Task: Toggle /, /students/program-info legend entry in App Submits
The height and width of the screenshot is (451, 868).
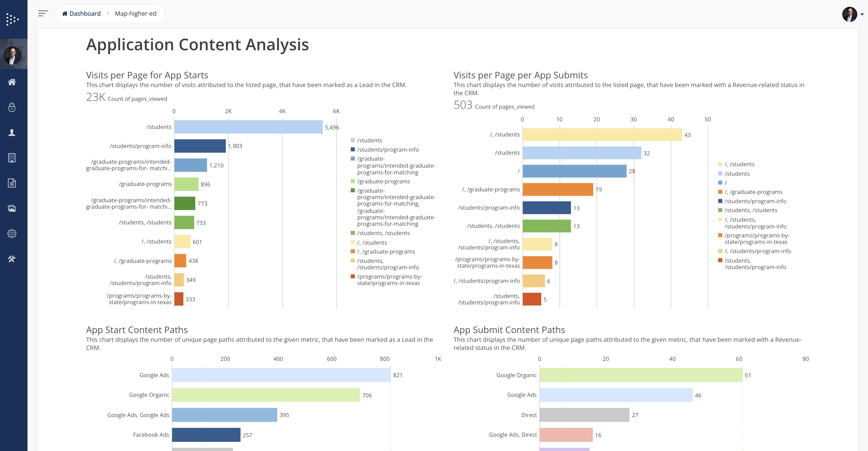Action: [754, 251]
